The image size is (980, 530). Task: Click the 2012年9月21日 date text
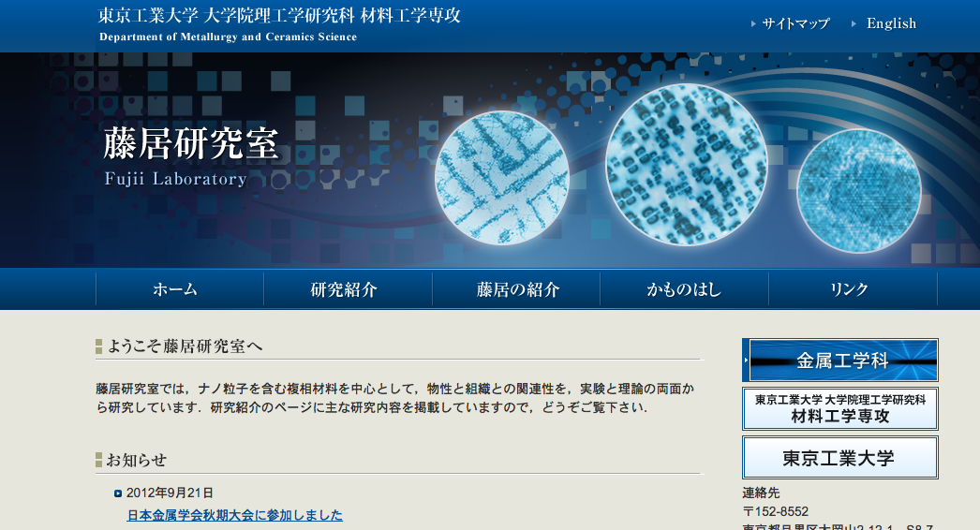click(170, 493)
